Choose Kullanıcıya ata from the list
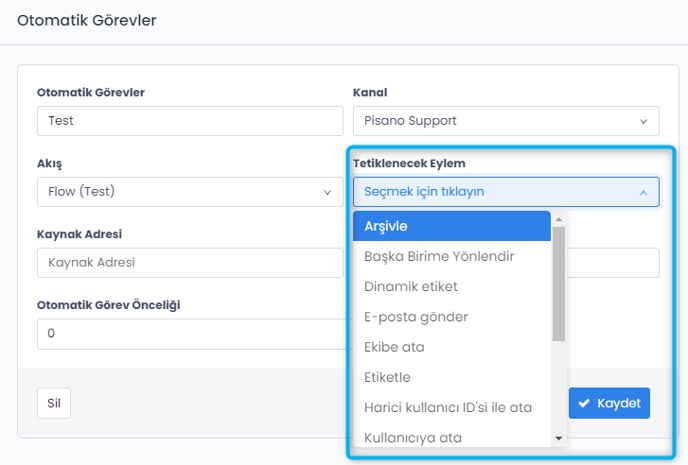This screenshot has width=688, height=465. point(451,436)
